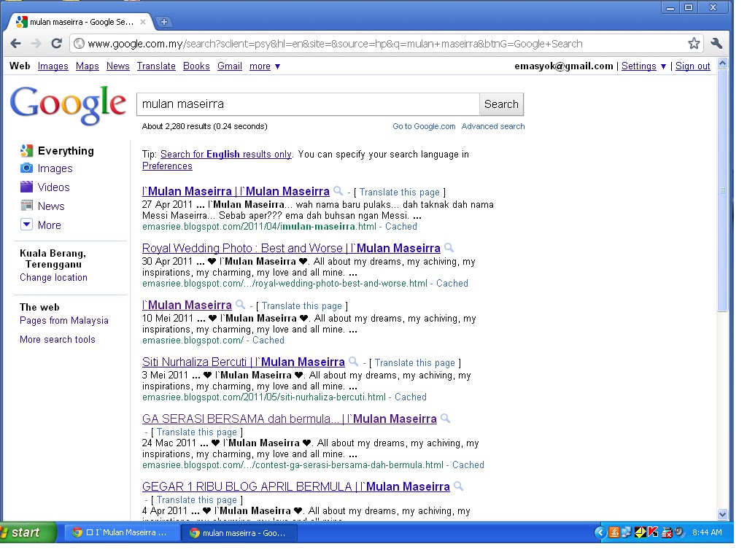This screenshot has width=747, height=560.
Task: Click the vertical scrollbar thumb
Action: tap(723, 190)
